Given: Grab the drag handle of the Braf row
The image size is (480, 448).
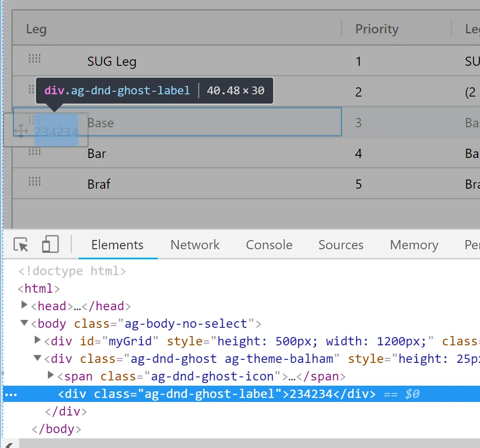Looking at the screenshot, I should 35,181.
